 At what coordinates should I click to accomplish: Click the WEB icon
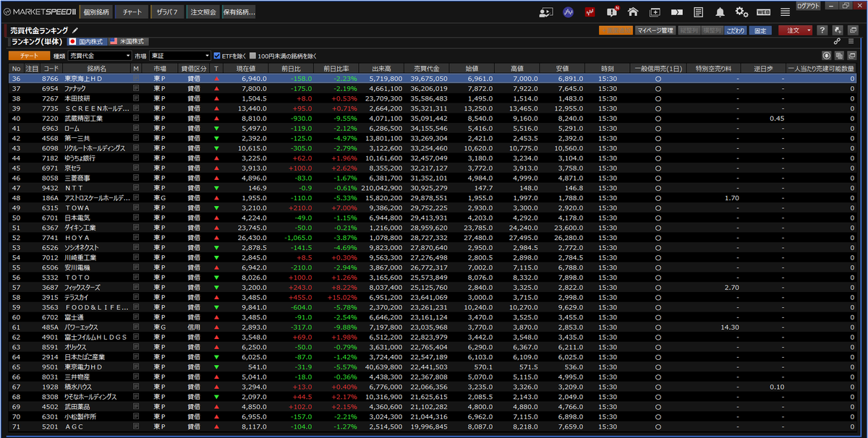point(763,12)
